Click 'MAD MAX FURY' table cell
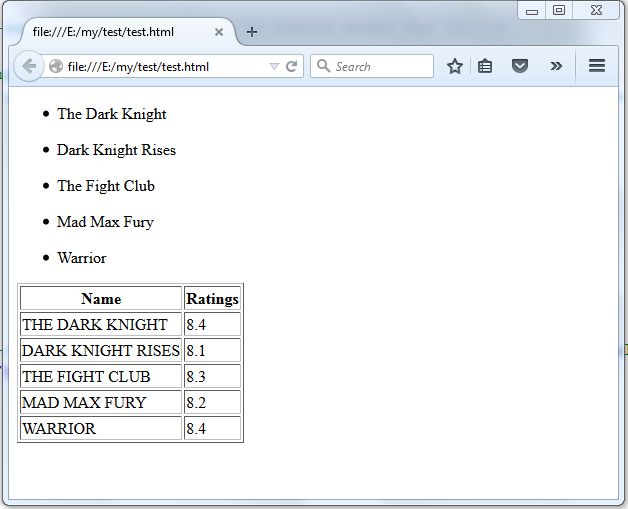Viewport: 628px width, 509px height. (101, 402)
